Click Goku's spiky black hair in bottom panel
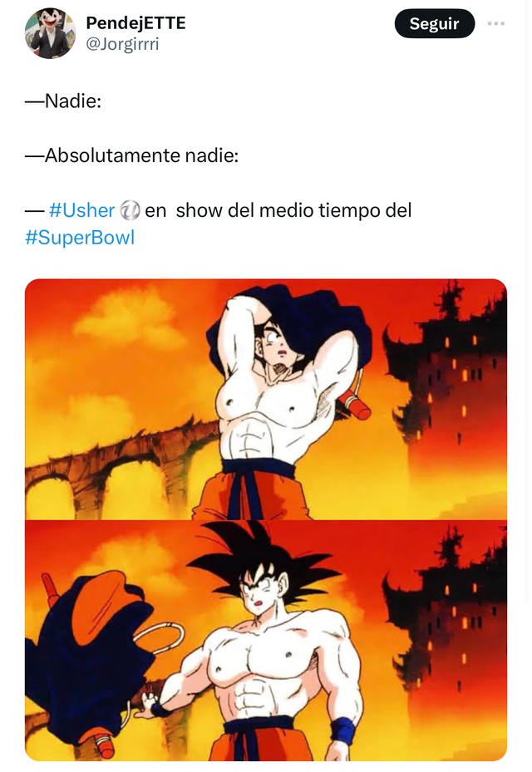The height and width of the screenshot is (772, 532). pyautogui.click(x=261, y=558)
